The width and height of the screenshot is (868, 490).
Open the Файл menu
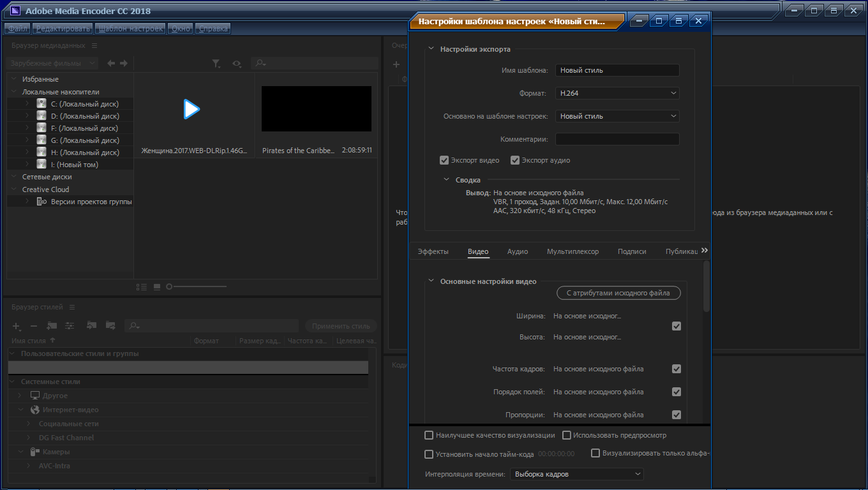coord(19,29)
